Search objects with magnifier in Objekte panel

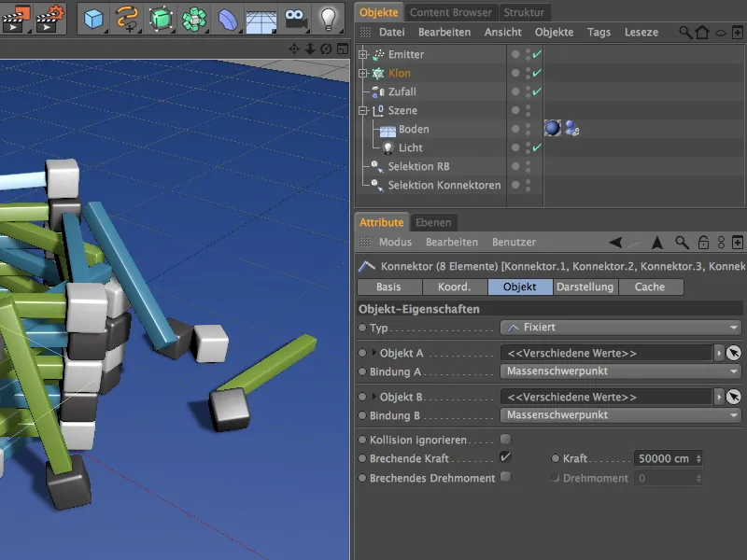[x=685, y=33]
